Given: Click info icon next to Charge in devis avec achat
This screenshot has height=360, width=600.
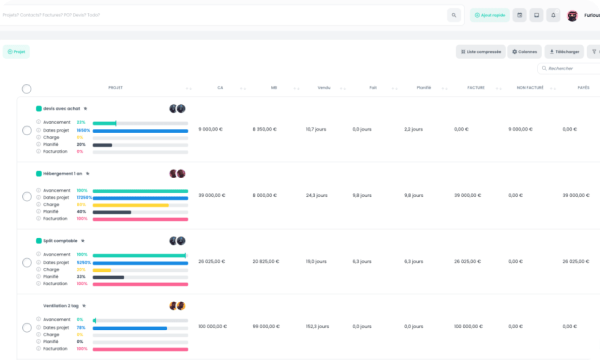Looking at the screenshot, I should click(x=38, y=137).
